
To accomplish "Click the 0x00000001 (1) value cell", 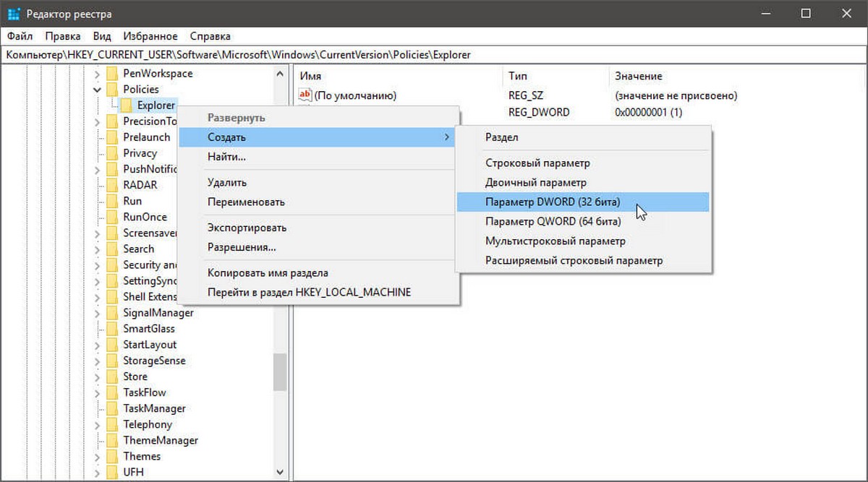I will pyautogui.click(x=649, y=112).
